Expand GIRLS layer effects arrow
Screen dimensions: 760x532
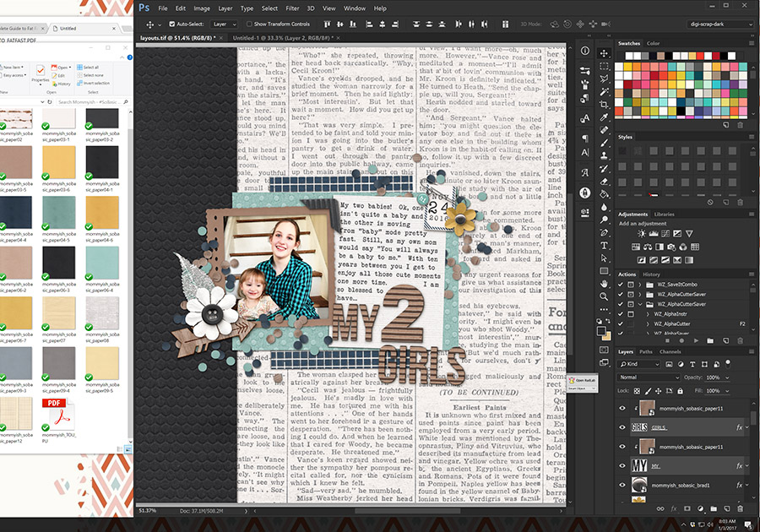(747, 426)
